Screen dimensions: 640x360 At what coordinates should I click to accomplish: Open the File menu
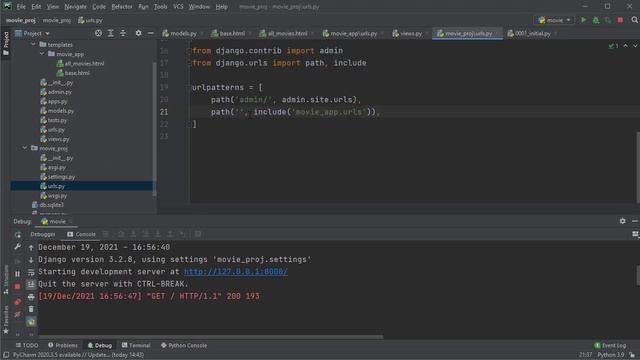[21, 7]
